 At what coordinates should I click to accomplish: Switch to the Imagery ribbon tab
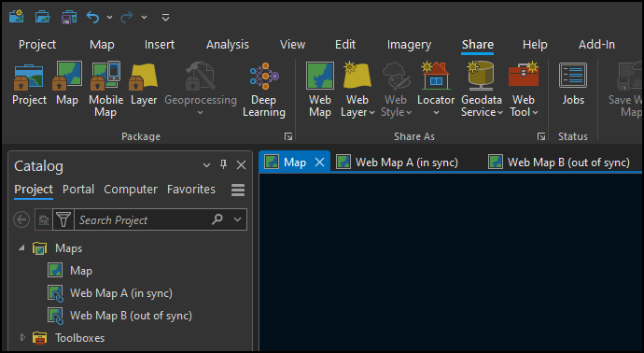pos(409,45)
